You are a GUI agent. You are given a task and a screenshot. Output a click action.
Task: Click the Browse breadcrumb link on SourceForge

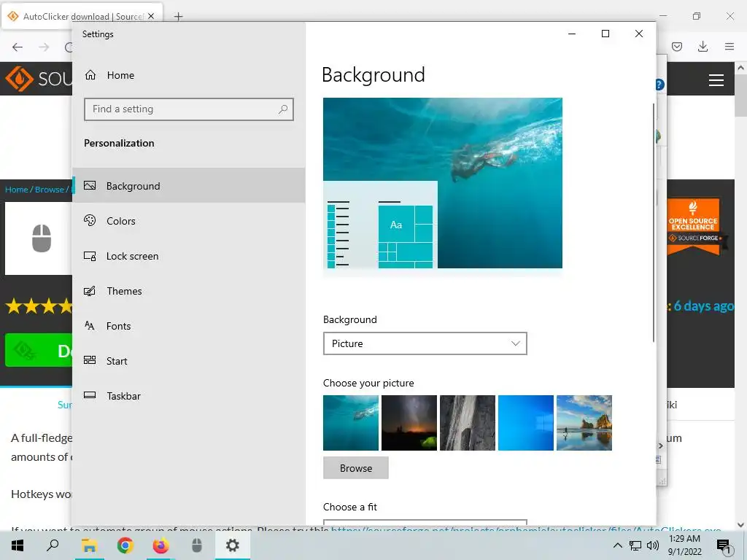[49, 190]
